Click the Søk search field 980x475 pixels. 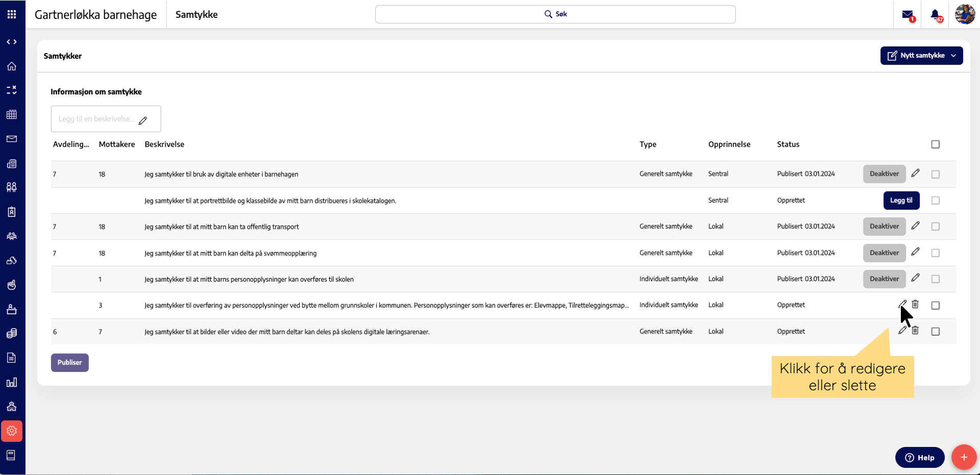(555, 14)
